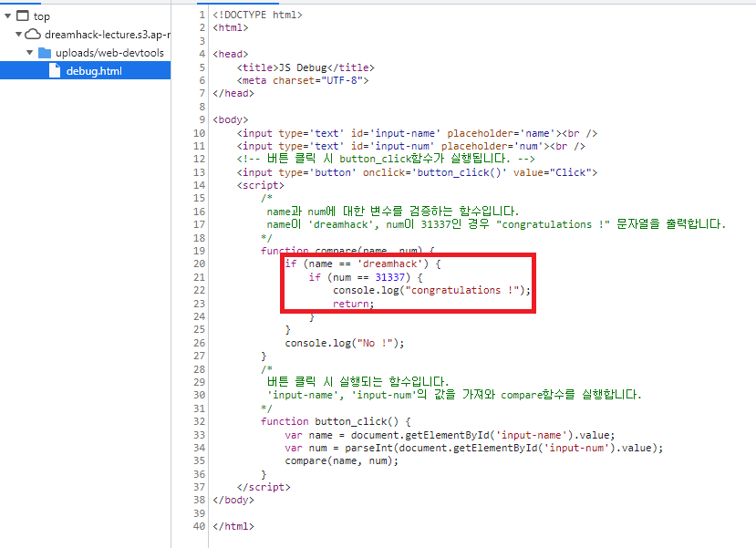Click compare(name, num) call
Image resolution: width=756 pixels, height=548 pixels.
tap(341, 460)
